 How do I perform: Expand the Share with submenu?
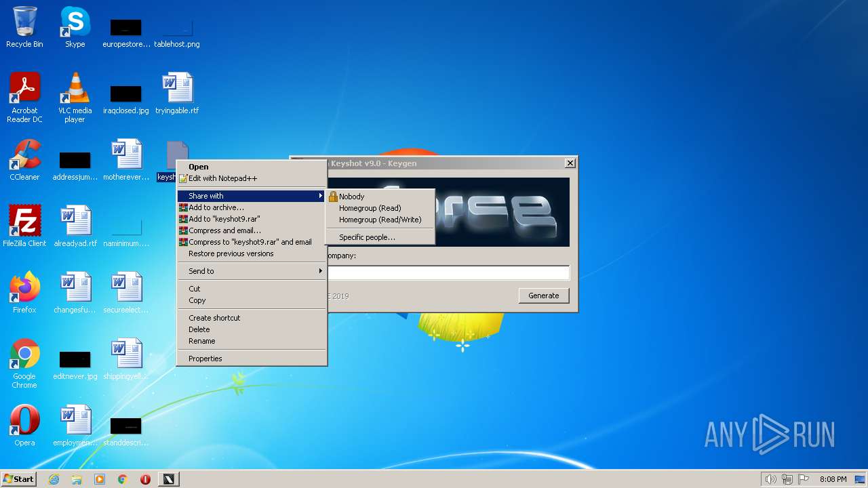pos(252,196)
